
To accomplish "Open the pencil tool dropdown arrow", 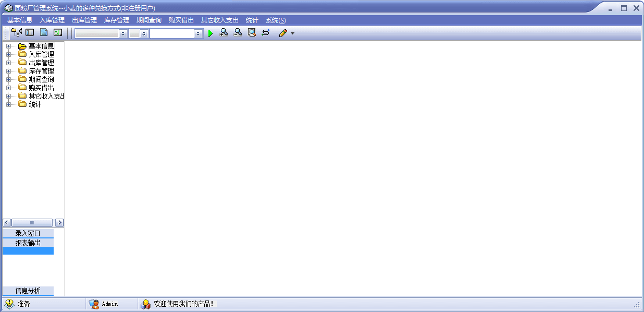I will tap(292, 33).
